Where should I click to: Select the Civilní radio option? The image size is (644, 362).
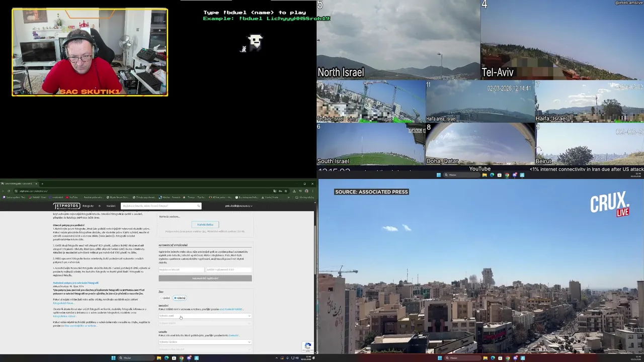pyautogui.click(x=166, y=298)
